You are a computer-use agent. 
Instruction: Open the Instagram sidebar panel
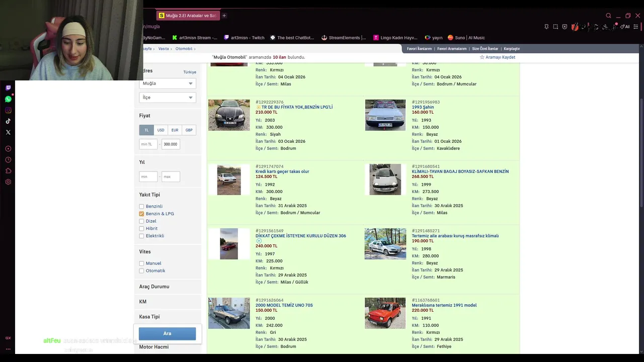(8, 110)
